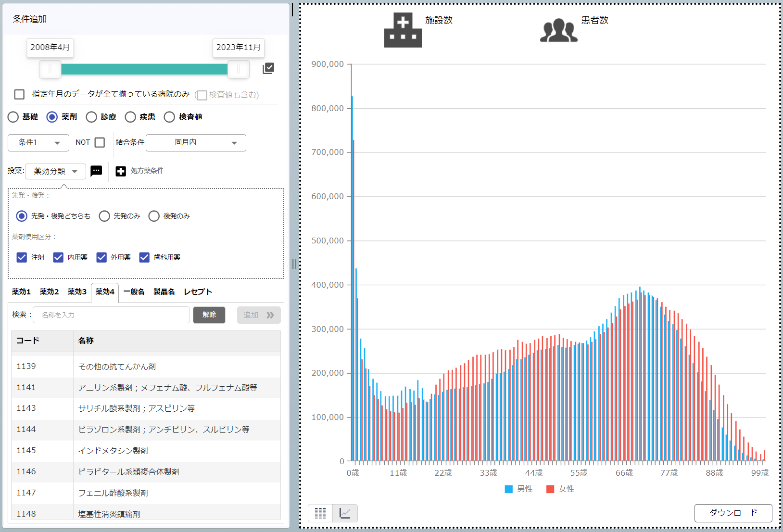Click the panel splitter handle
The width and height of the screenshot is (783, 532).
pyautogui.click(x=294, y=264)
